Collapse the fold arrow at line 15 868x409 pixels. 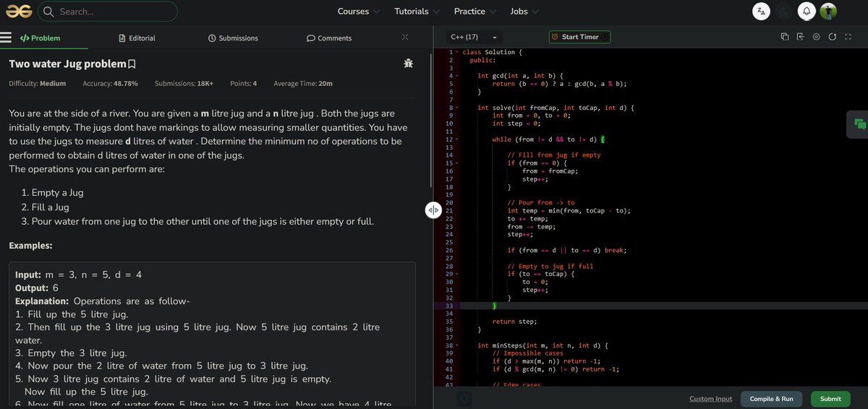coord(457,163)
